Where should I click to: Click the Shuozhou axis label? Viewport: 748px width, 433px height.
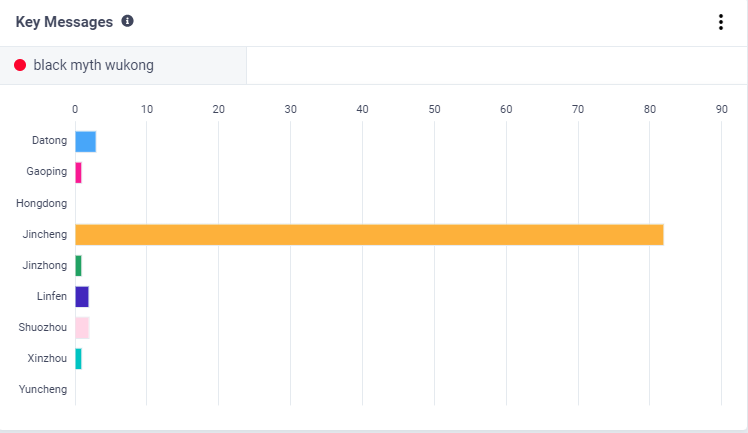43,327
